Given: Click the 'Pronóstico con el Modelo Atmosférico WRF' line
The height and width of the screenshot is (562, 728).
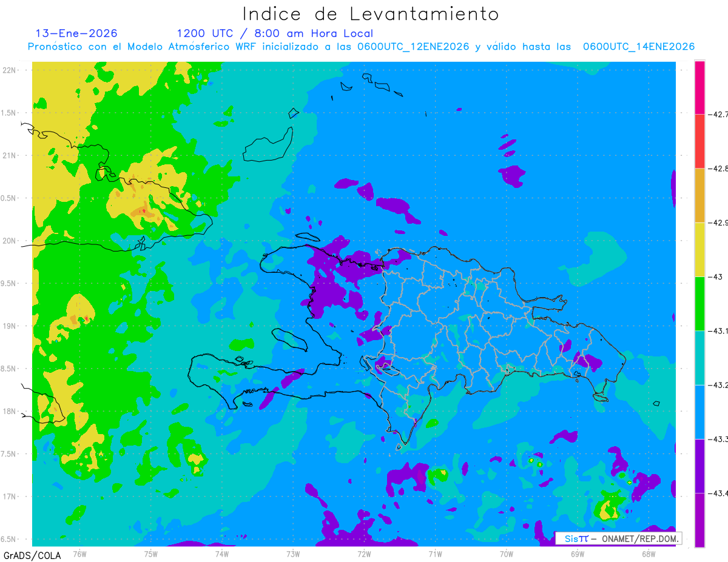Looking at the screenshot, I should coord(361,47).
